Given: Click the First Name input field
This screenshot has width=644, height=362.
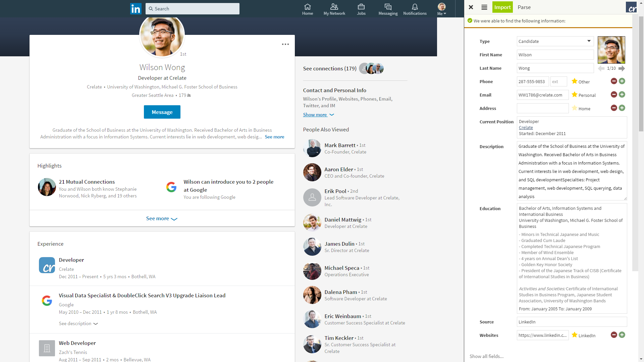Looking at the screenshot, I should click(x=555, y=55).
